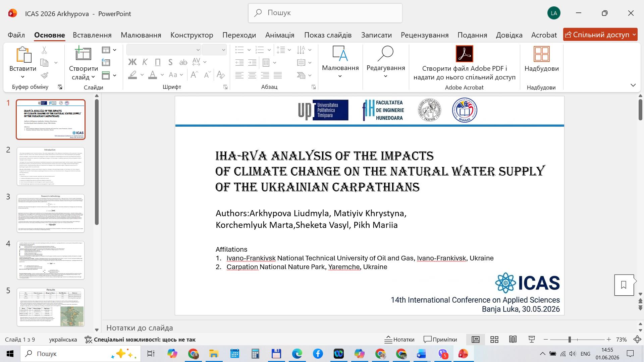Open the Анімація tab

click(280, 35)
